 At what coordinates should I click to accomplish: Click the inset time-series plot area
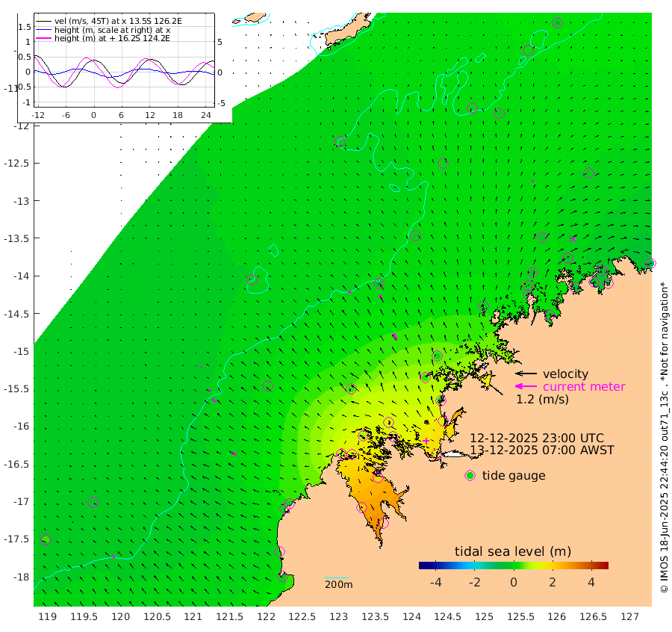pyautogui.click(x=124, y=60)
